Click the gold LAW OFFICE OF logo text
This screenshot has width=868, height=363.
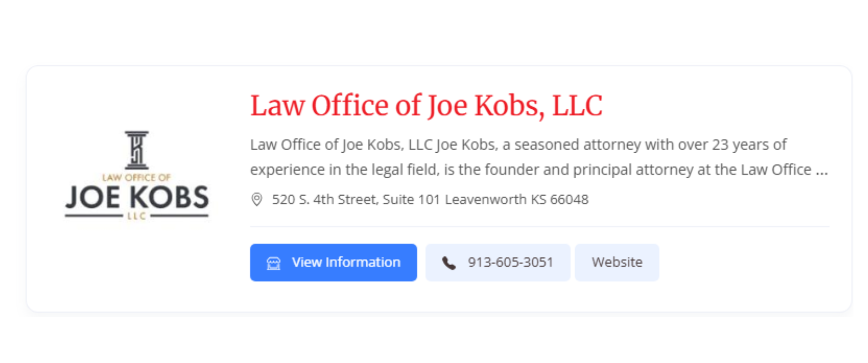pyautogui.click(x=136, y=177)
